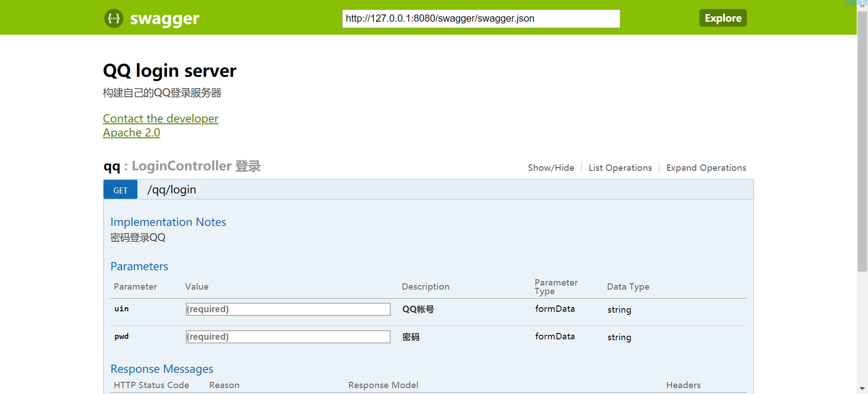Click Expand Operations

[x=706, y=168]
